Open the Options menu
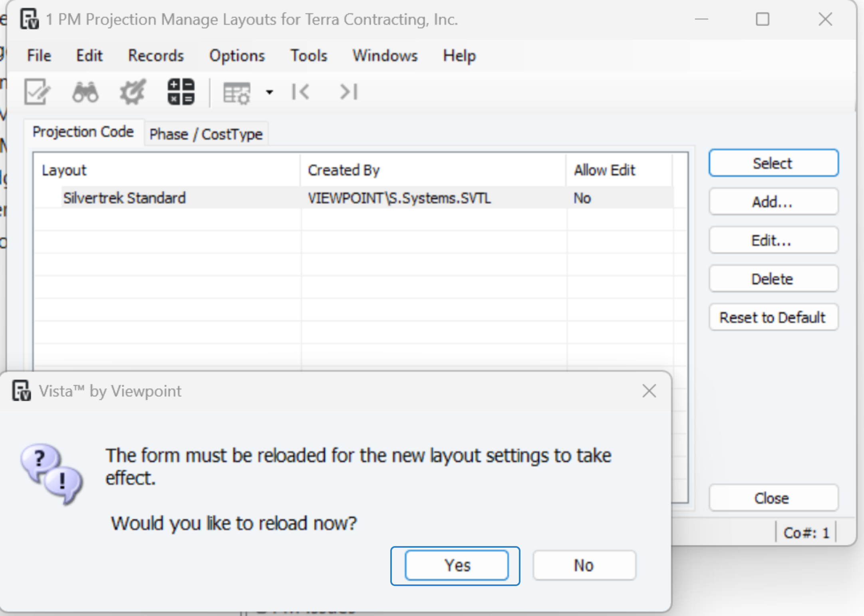 [x=237, y=56]
